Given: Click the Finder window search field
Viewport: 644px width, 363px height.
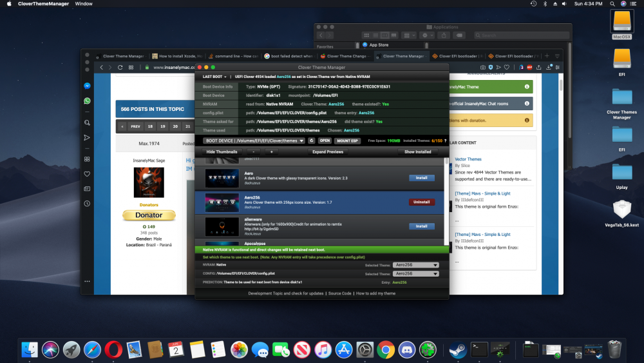Looking at the screenshot, I should 522,35.
